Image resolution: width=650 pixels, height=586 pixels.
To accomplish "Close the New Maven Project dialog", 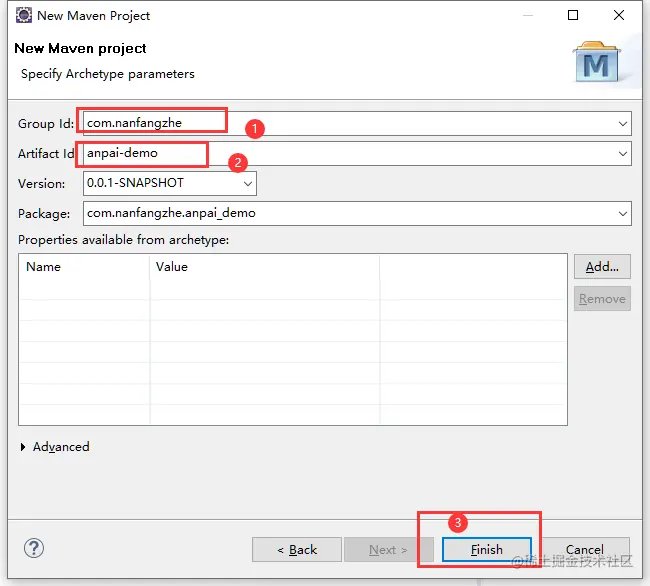I will tap(618, 15).
